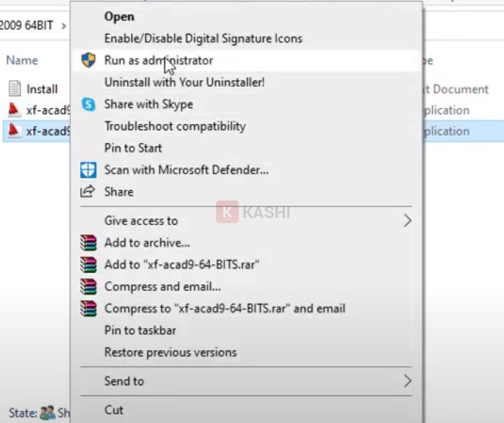The width and height of the screenshot is (504, 423).
Task: Select Pin to taskbar
Action: coord(140,330)
